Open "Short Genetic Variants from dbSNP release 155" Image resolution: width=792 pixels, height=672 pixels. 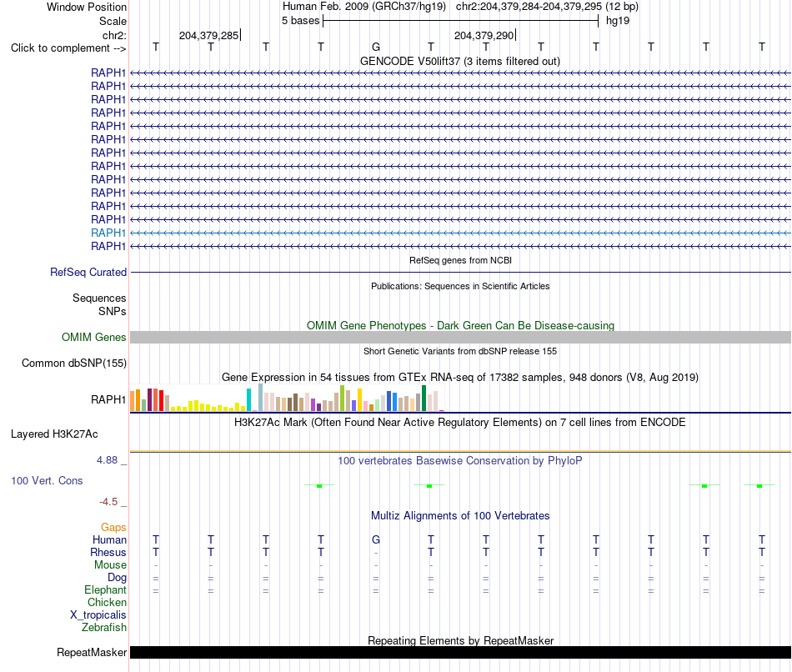pos(460,351)
